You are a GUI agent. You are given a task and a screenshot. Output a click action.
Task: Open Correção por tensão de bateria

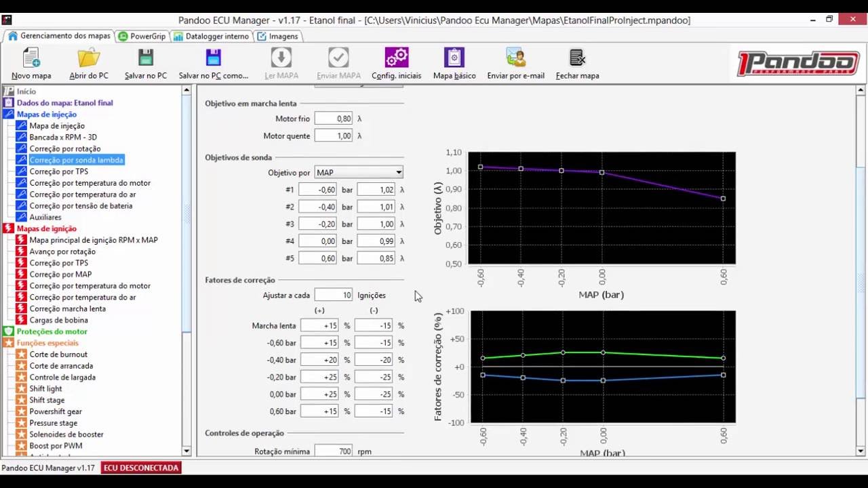point(81,205)
